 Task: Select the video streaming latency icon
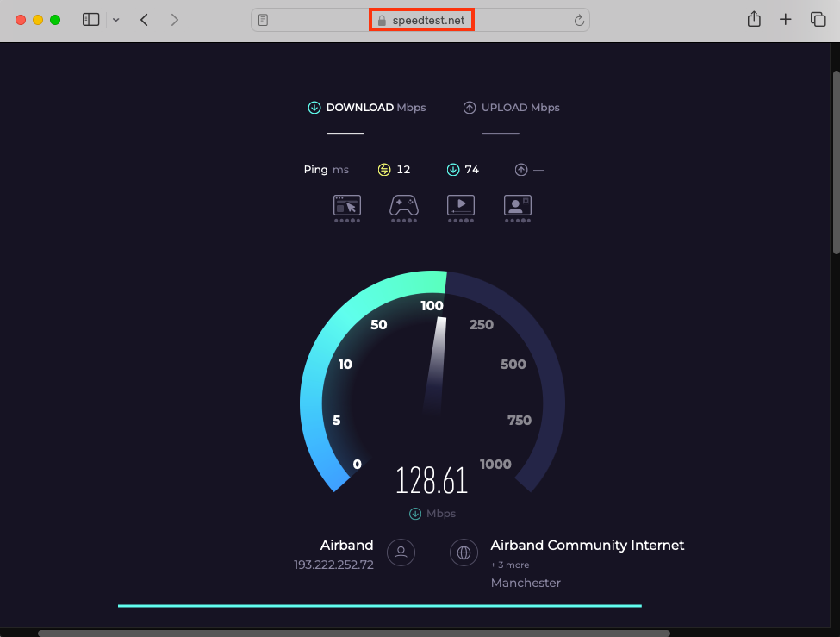coord(460,208)
